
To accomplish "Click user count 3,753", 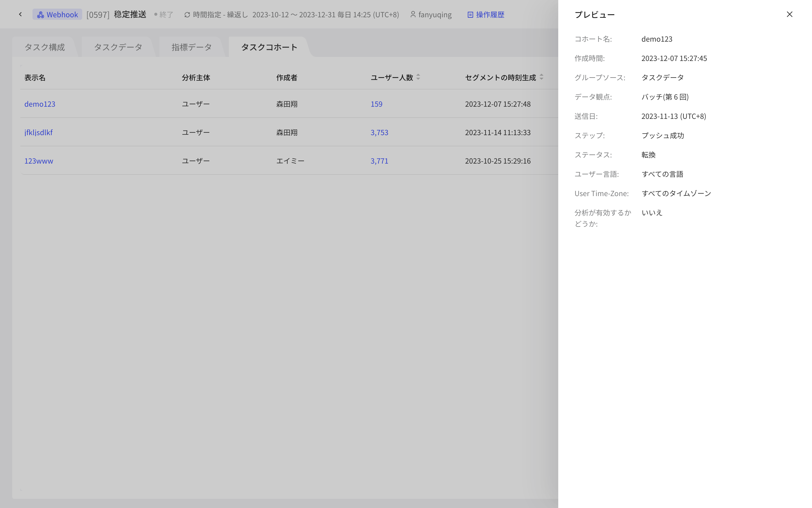I will click(x=380, y=132).
